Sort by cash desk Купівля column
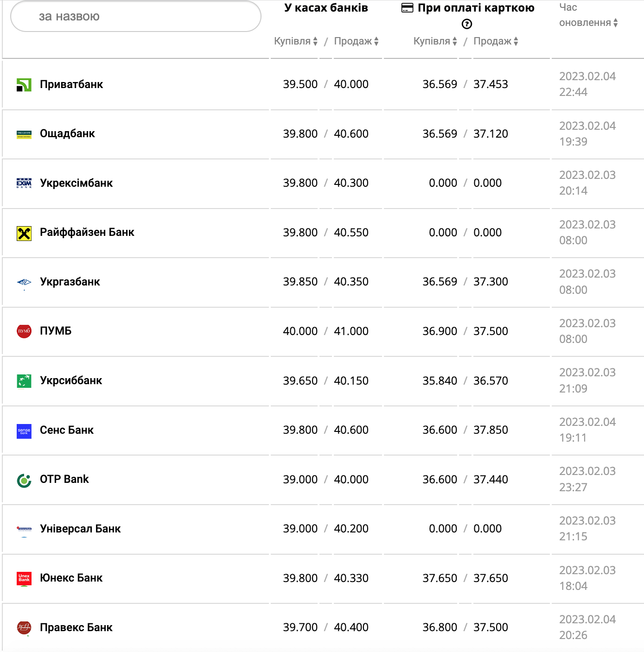Screen dimensions: 644x652 point(296,41)
